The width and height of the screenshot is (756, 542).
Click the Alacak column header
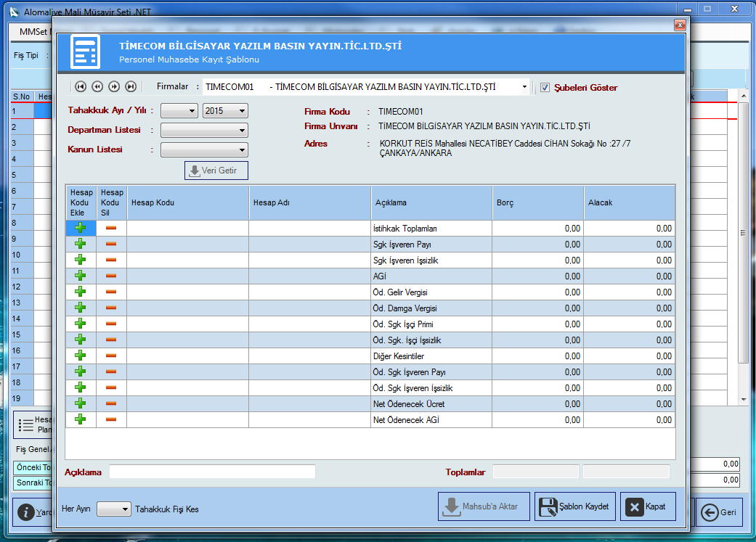click(629, 203)
